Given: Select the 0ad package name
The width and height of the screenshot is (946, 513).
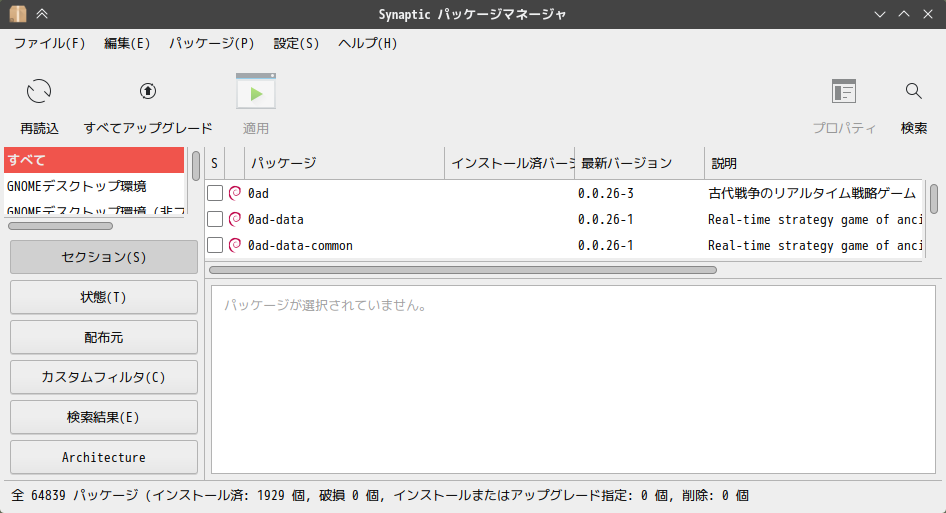Looking at the screenshot, I should pos(258,193).
